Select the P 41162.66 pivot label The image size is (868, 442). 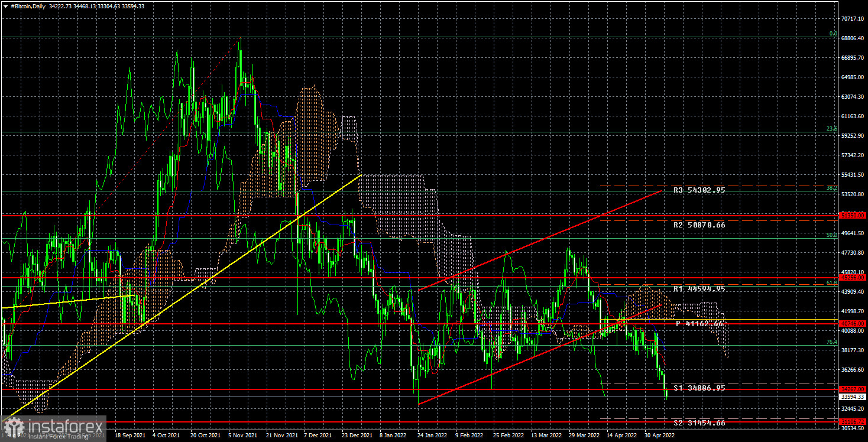(x=699, y=324)
